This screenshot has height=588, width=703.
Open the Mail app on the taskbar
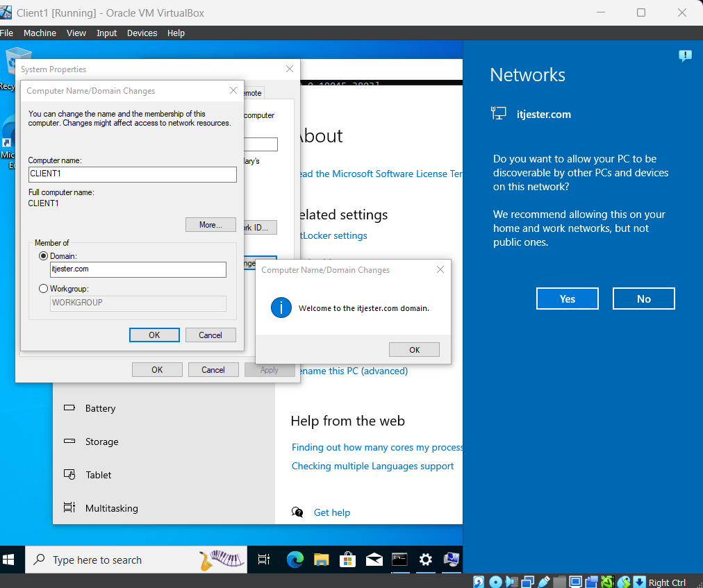click(x=374, y=560)
